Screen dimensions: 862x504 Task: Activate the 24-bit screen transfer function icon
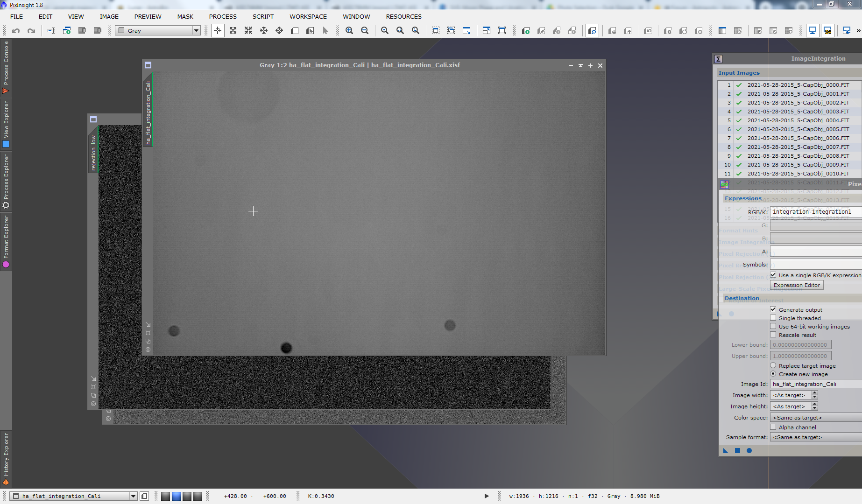pyautogui.click(x=827, y=31)
